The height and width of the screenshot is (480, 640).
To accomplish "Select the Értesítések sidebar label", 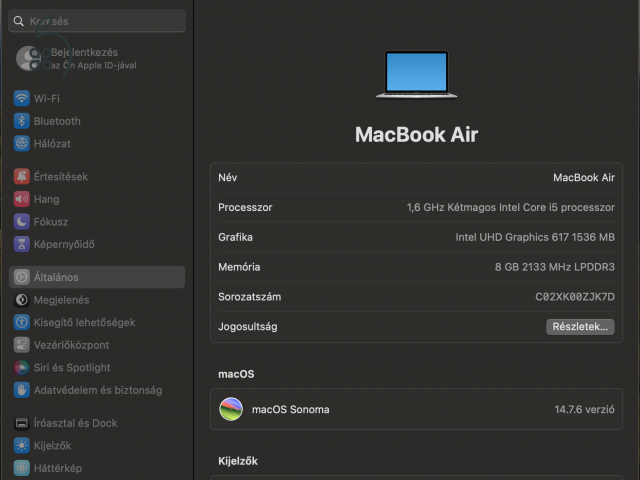I will 61,177.
